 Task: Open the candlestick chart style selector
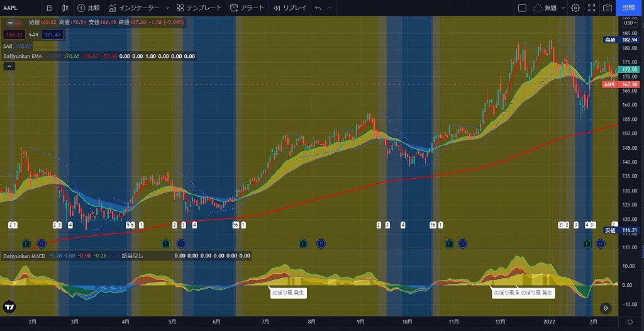tap(65, 8)
